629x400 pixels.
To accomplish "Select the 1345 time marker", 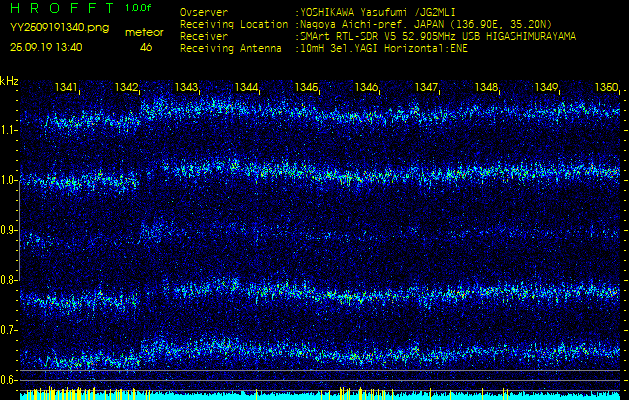I will click(x=306, y=88).
